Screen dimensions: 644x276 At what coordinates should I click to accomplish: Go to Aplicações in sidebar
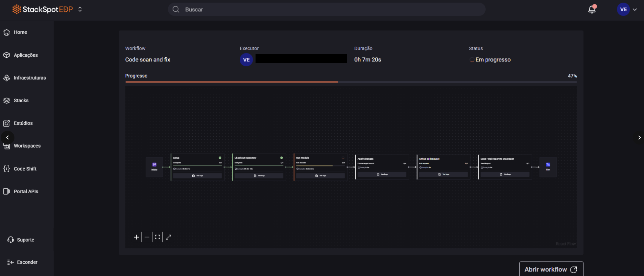point(25,55)
